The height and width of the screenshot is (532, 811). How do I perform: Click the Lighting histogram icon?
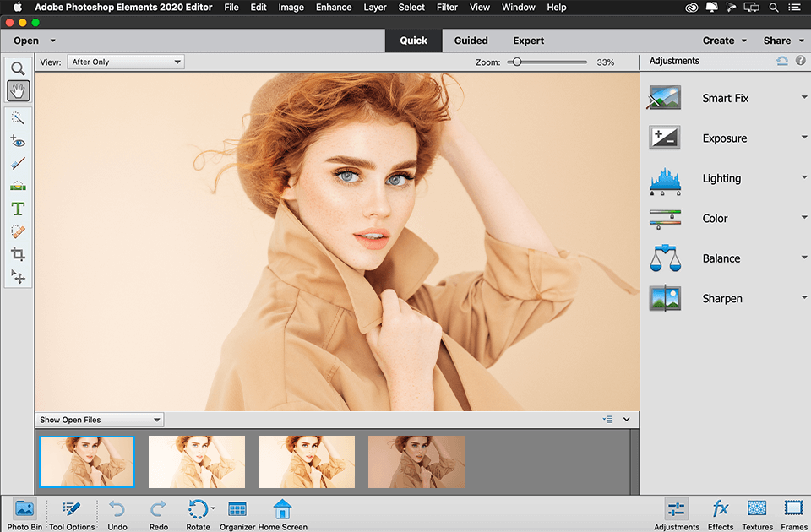point(665,181)
